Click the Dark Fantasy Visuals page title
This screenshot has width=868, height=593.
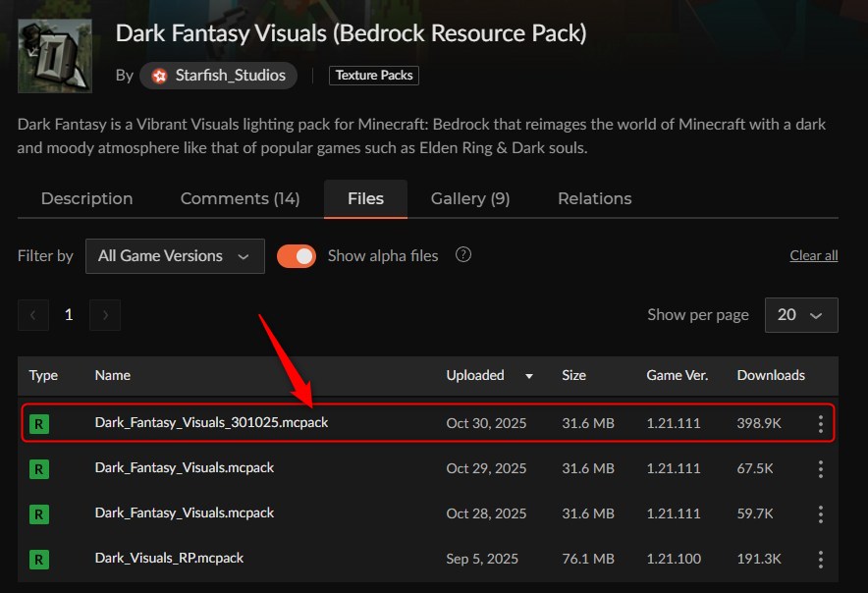click(351, 33)
